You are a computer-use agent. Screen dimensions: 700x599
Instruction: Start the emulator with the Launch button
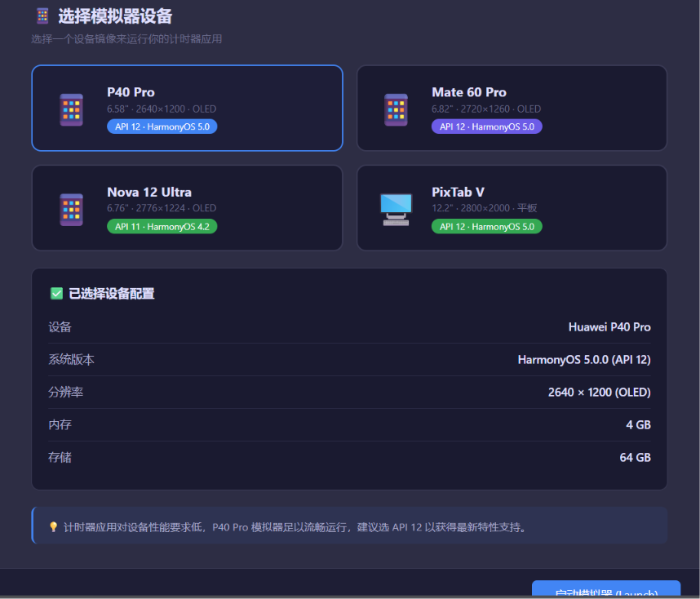coord(606,590)
